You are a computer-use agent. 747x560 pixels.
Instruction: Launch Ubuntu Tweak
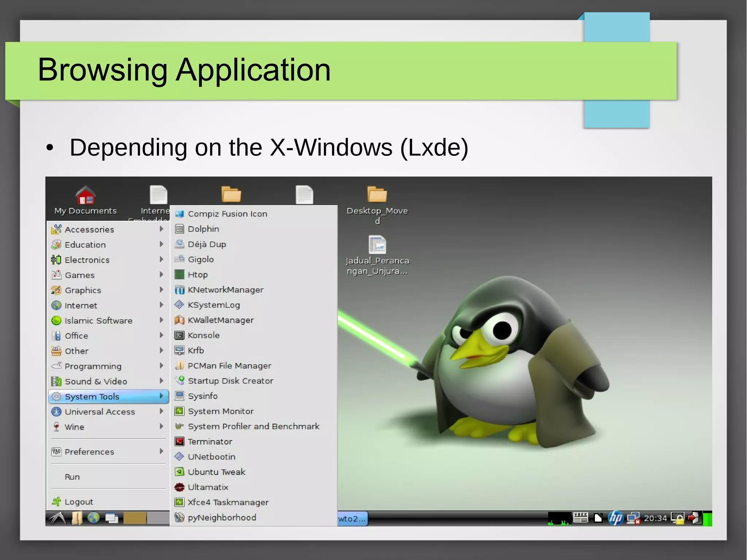pos(253,472)
